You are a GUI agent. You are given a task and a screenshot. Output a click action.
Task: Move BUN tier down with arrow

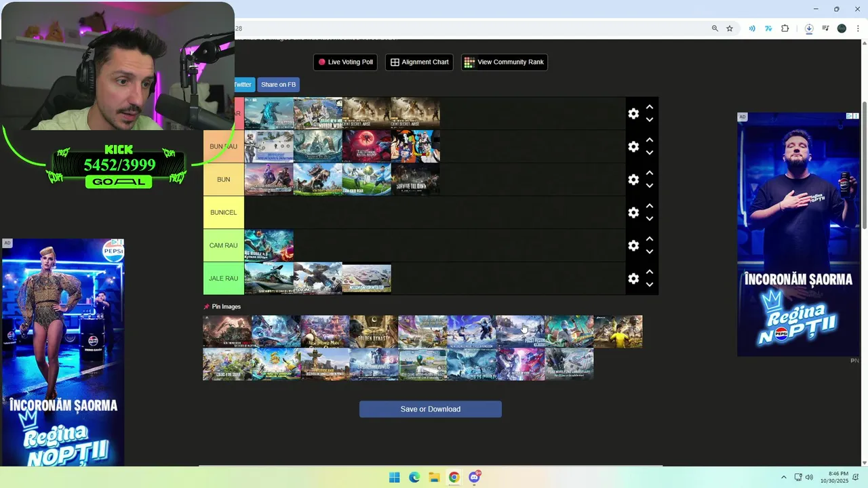(x=650, y=186)
